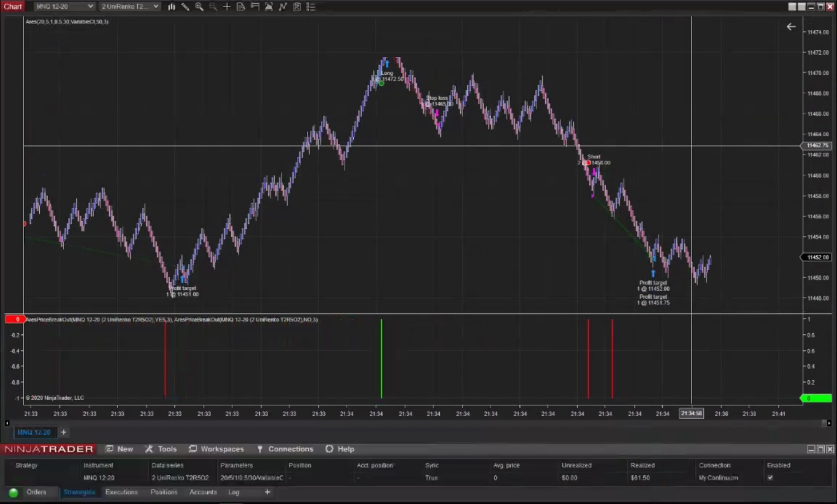837x504 pixels.
Task: Add a new Control Center tab
Action: [268, 492]
